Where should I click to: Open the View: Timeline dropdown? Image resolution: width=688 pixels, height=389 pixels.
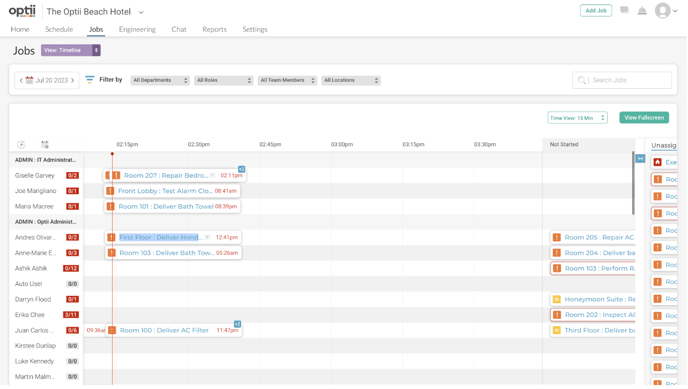pyautogui.click(x=71, y=50)
